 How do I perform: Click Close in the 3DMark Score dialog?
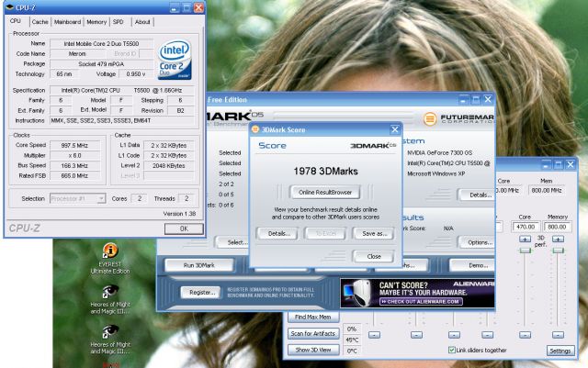374,256
